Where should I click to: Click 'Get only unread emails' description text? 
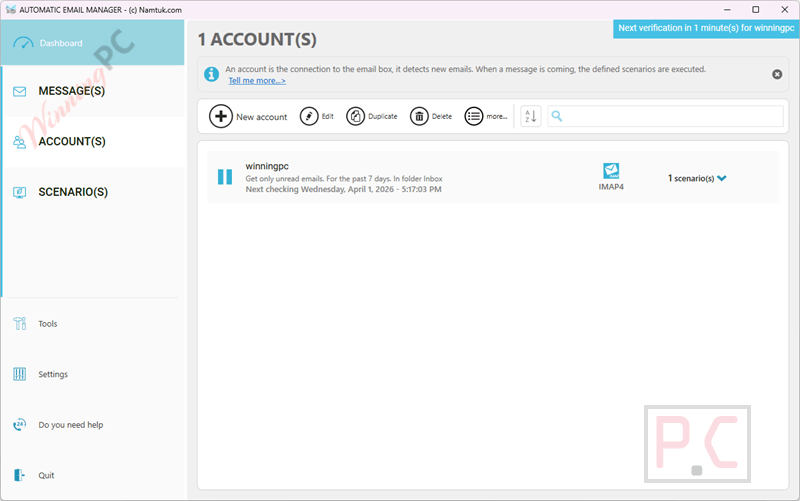[x=344, y=179]
